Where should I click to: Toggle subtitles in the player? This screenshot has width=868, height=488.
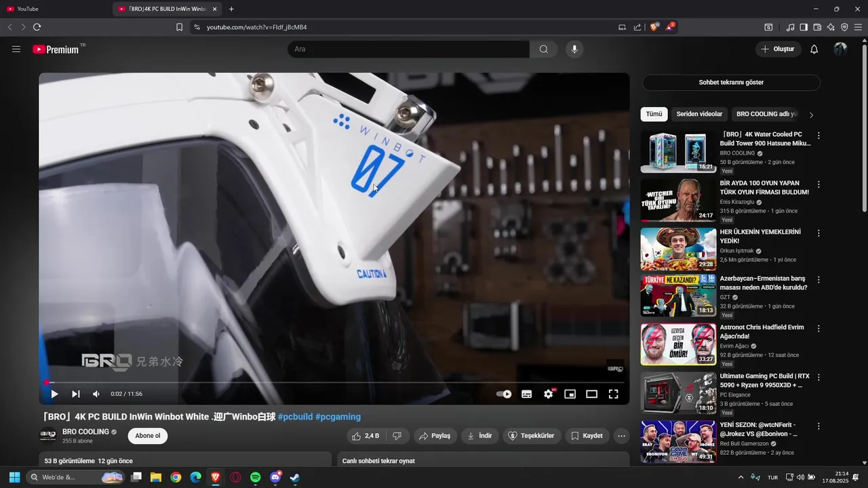click(x=526, y=394)
